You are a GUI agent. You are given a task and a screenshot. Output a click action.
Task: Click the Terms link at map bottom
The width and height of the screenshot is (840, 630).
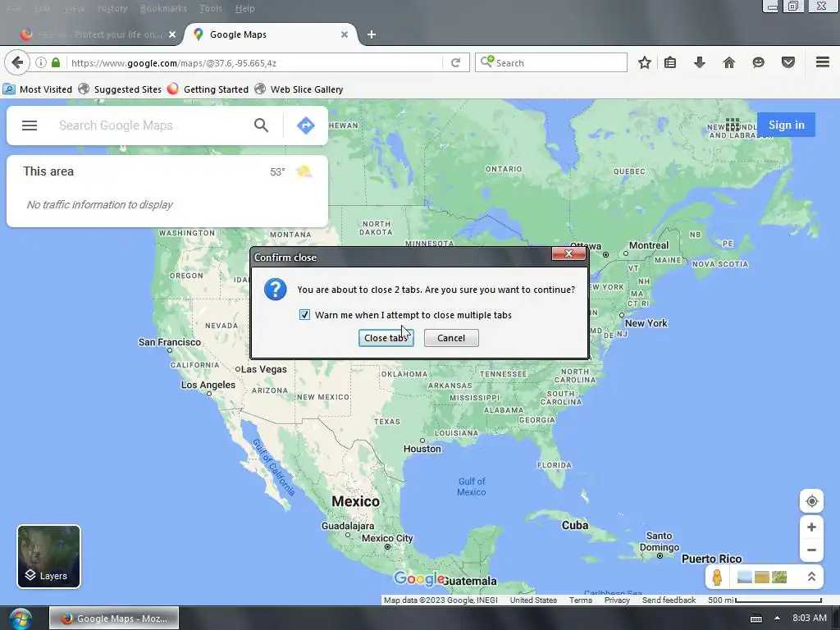pyautogui.click(x=580, y=600)
